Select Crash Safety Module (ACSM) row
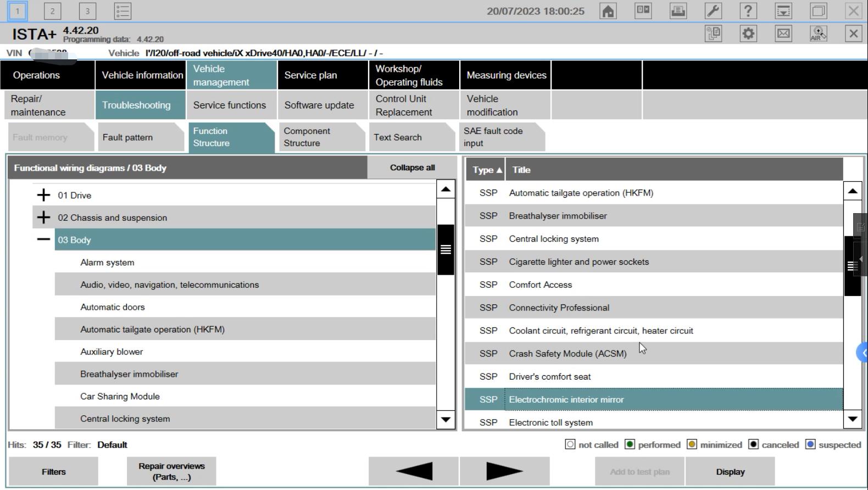This screenshot has width=868, height=490. point(654,353)
